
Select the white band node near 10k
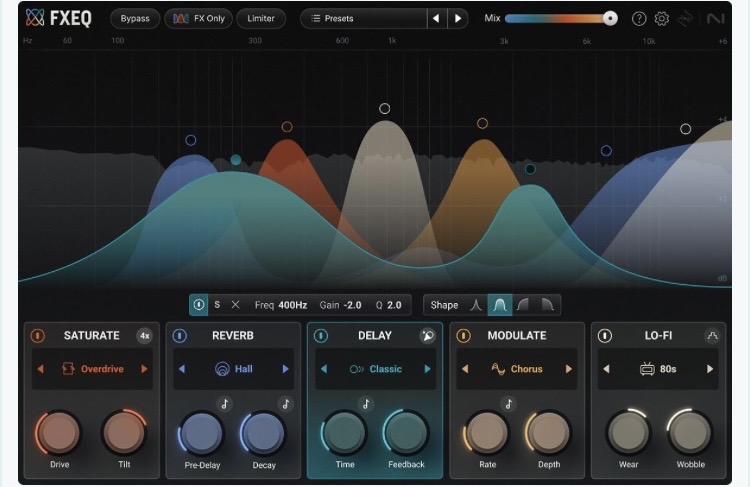click(x=685, y=129)
